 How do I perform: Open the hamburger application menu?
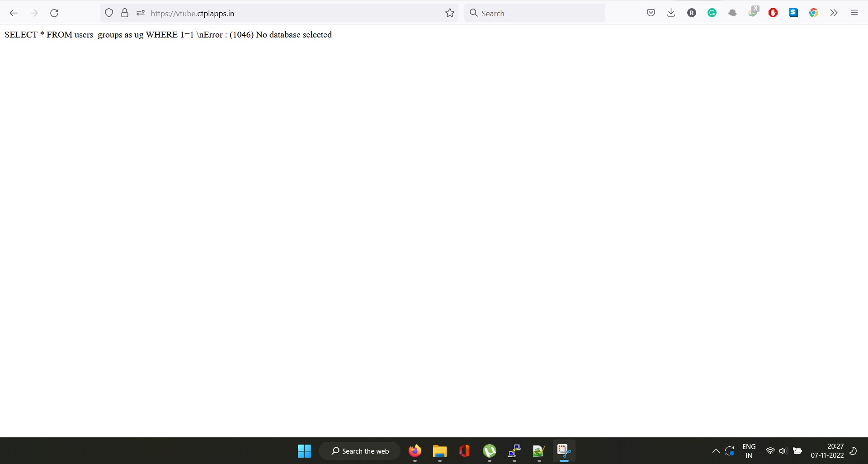tap(854, 13)
